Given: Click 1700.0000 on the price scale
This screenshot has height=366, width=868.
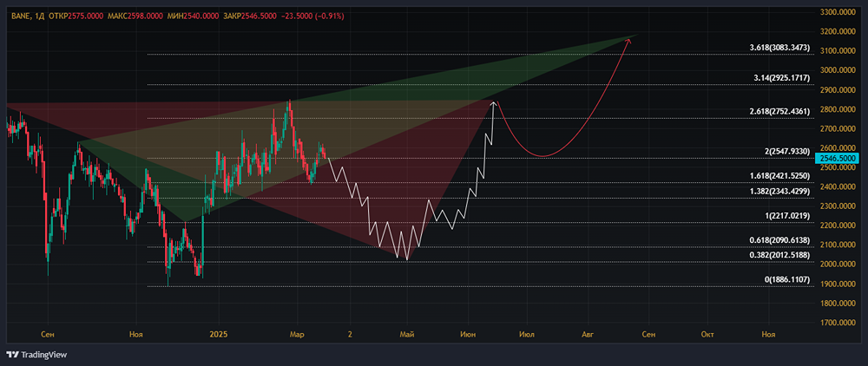Looking at the screenshot, I should [838, 324].
